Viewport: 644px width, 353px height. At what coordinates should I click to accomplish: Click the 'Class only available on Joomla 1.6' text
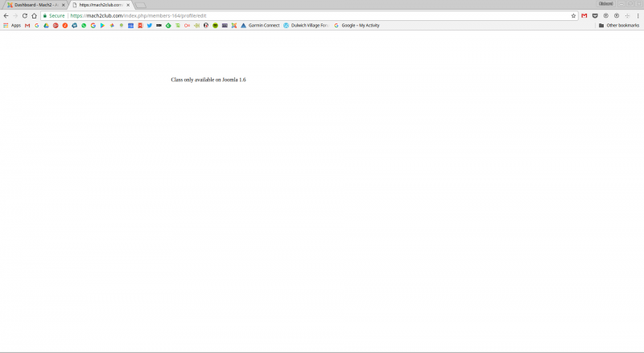[x=208, y=80]
